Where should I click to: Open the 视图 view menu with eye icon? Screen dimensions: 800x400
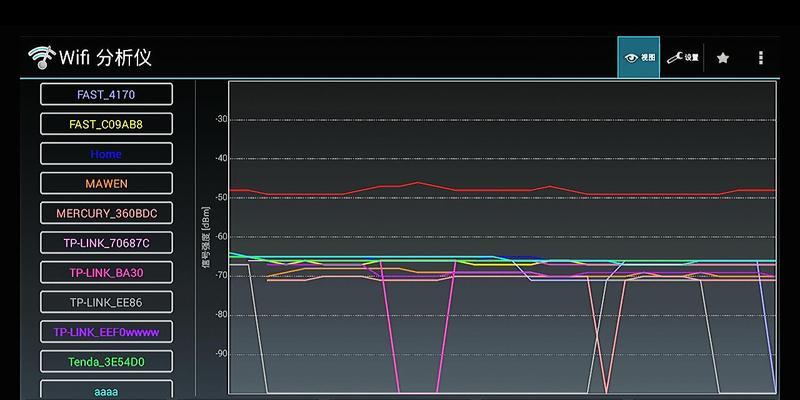tap(638, 57)
